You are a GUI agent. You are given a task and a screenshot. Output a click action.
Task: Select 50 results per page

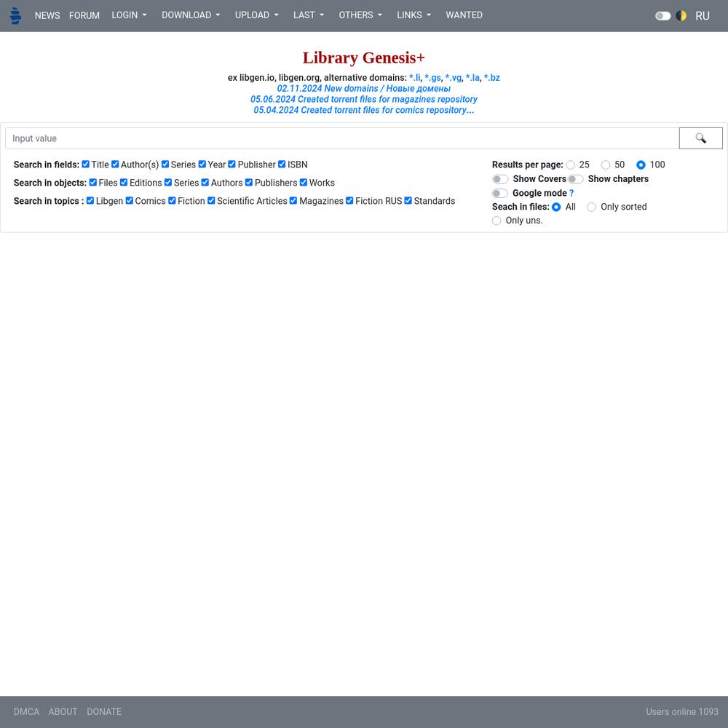(606, 165)
